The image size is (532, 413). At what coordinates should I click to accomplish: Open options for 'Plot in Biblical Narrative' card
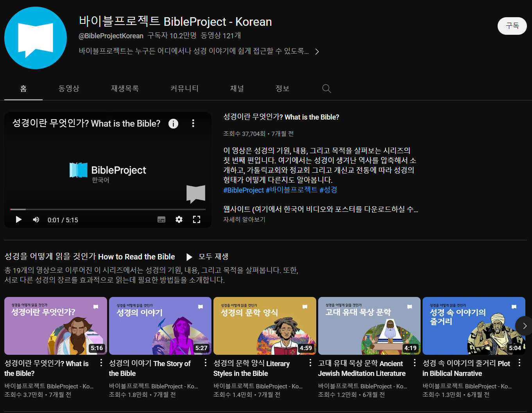tap(519, 363)
